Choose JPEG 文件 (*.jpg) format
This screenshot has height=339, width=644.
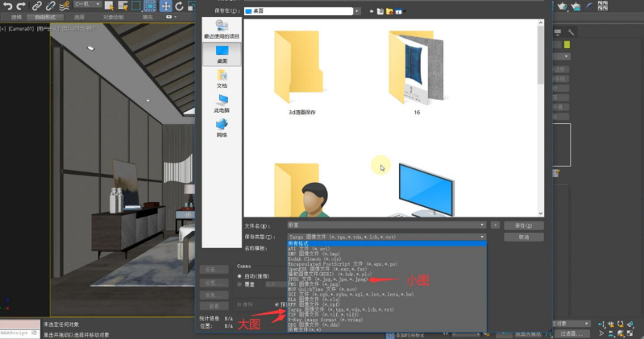pos(387,279)
